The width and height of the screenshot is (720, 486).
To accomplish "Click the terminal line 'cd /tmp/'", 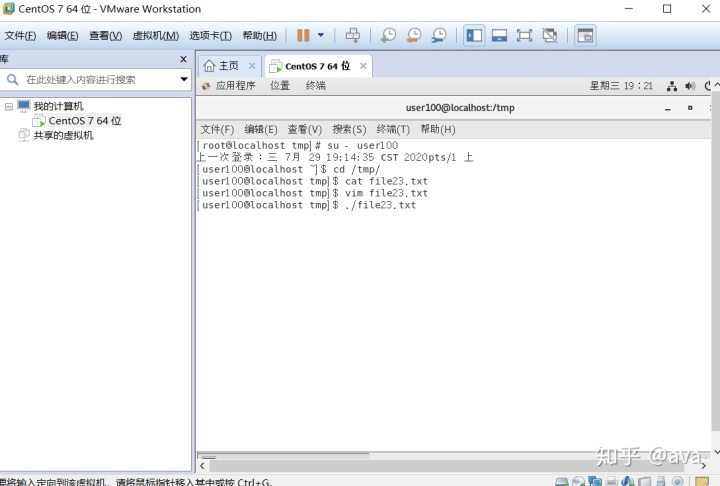I will coord(356,169).
